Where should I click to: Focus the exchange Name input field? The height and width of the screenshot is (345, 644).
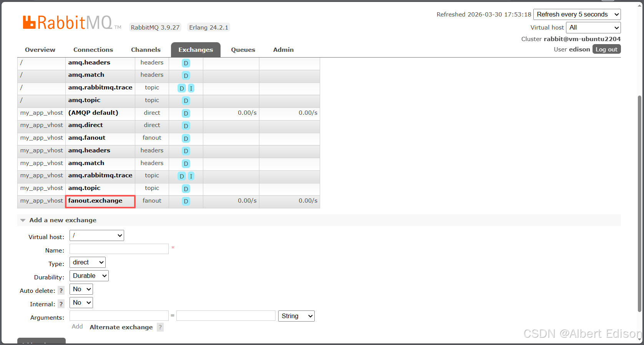point(119,249)
